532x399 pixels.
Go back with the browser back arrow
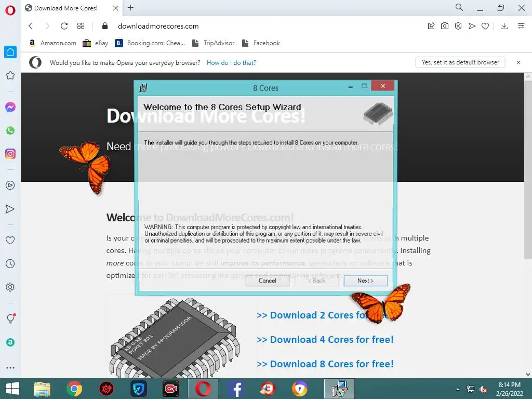[x=31, y=26]
